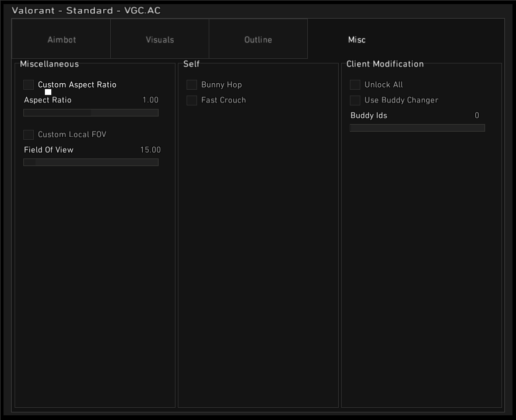The image size is (516, 420).
Task: Click the Misc tab
Action: pos(357,39)
